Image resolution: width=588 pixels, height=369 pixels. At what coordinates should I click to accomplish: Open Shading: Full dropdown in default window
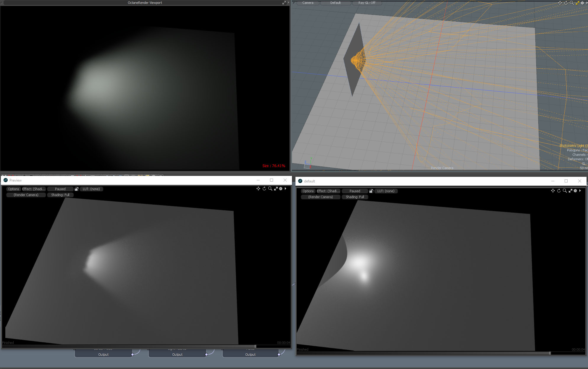pyautogui.click(x=355, y=197)
